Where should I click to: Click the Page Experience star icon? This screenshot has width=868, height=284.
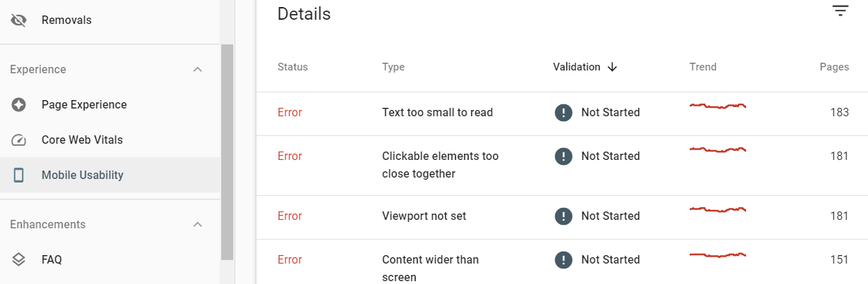[x=19, y=105]
